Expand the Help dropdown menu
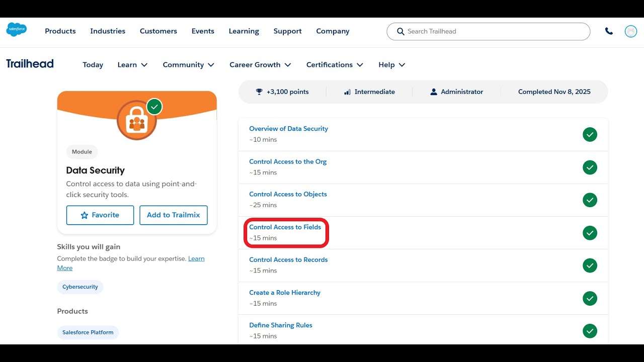644x362 pixels. (x=391, y=65)
